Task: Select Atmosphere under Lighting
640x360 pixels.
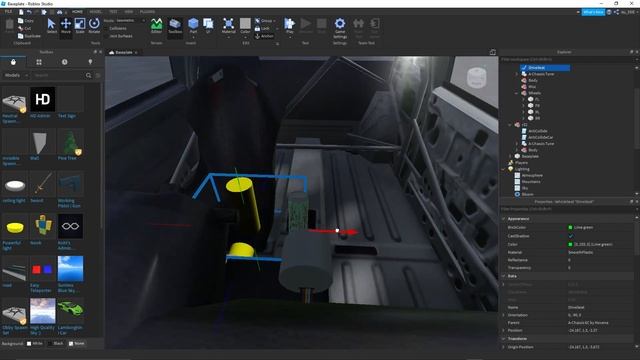Action: click(x=531, y=176)
